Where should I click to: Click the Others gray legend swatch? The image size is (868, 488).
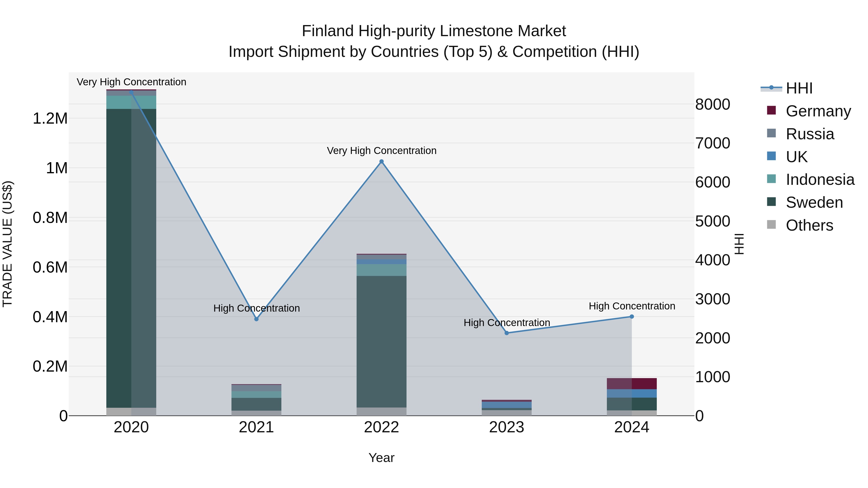[771, 225]
